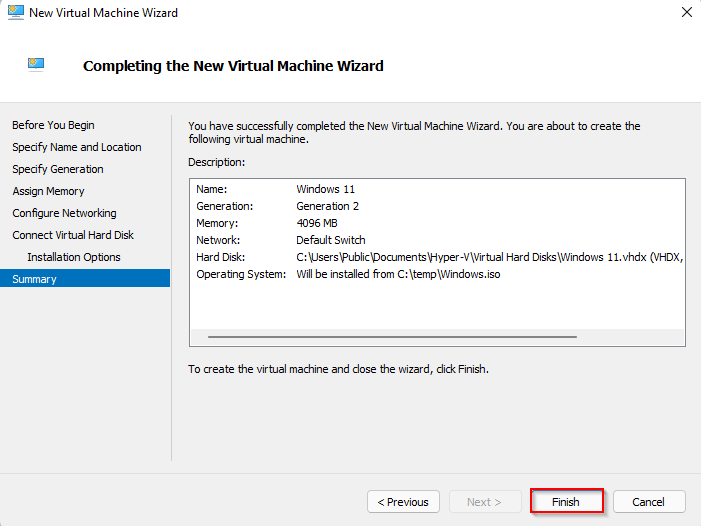Jump to the Specify Generation step

[57, 169]
